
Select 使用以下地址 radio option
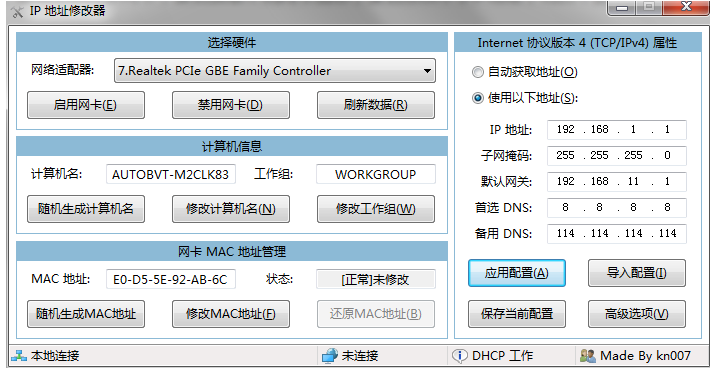[x=478, y=98]
